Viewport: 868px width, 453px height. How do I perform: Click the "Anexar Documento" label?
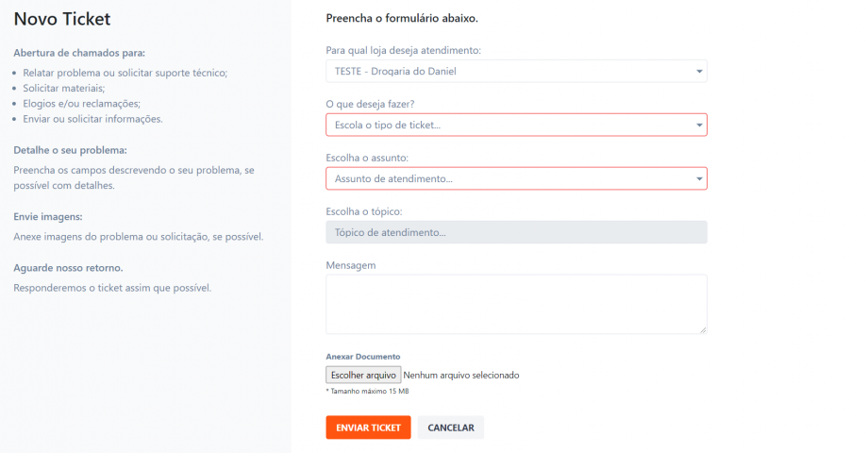[363, 357]
